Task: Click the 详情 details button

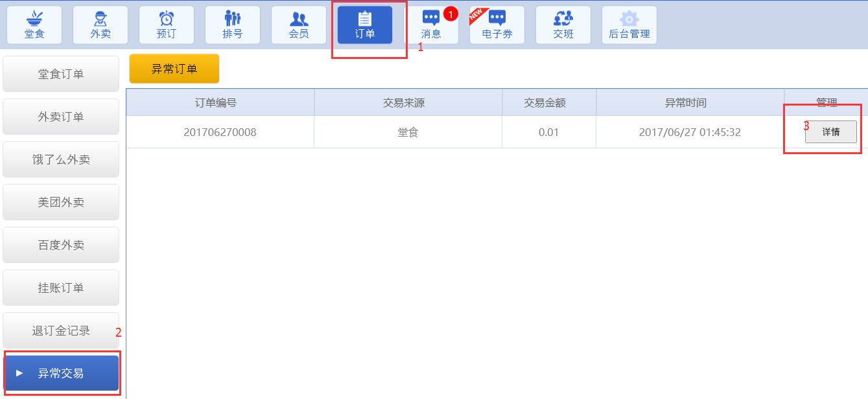Action: [830, 131]
